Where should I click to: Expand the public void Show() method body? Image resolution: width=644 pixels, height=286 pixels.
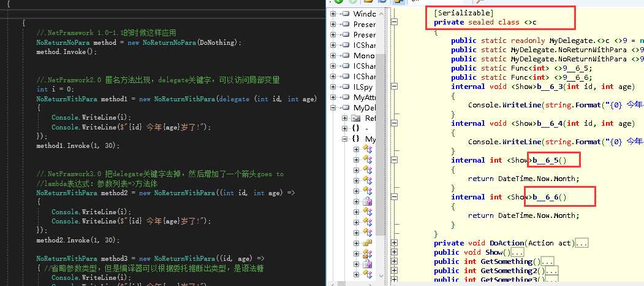click(x=394, y=252)
